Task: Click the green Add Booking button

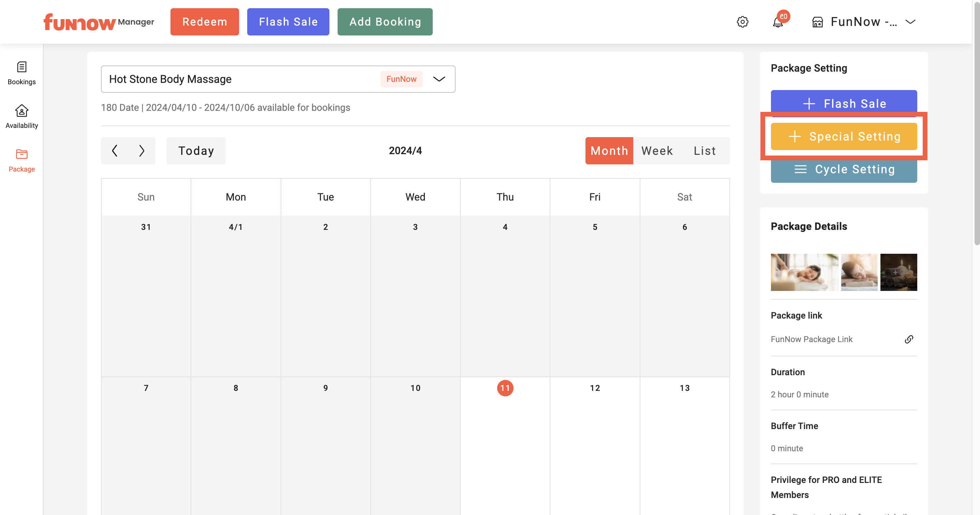Action: (385, 22)
